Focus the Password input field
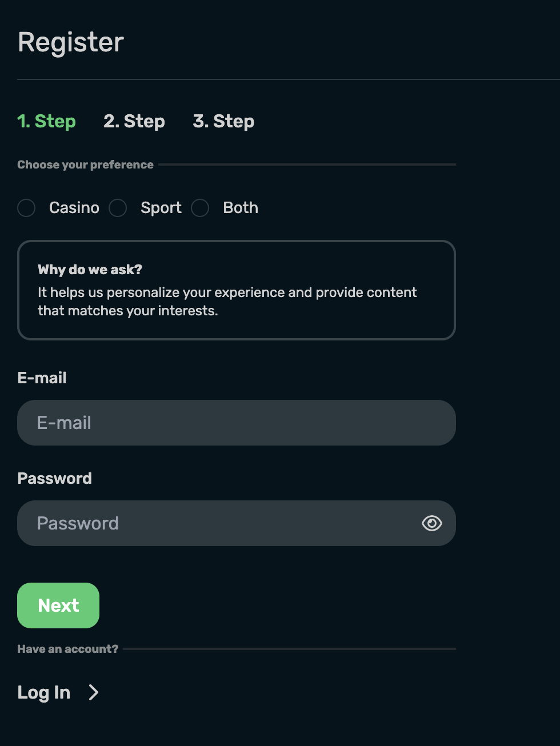The height and width of the screenshot is (746, 560). click(237, 523)
